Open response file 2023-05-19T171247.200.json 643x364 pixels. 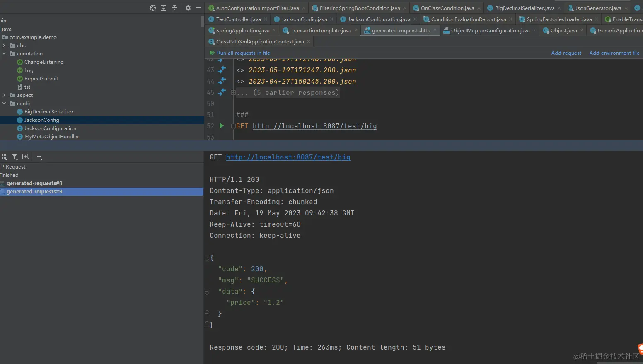302,70
